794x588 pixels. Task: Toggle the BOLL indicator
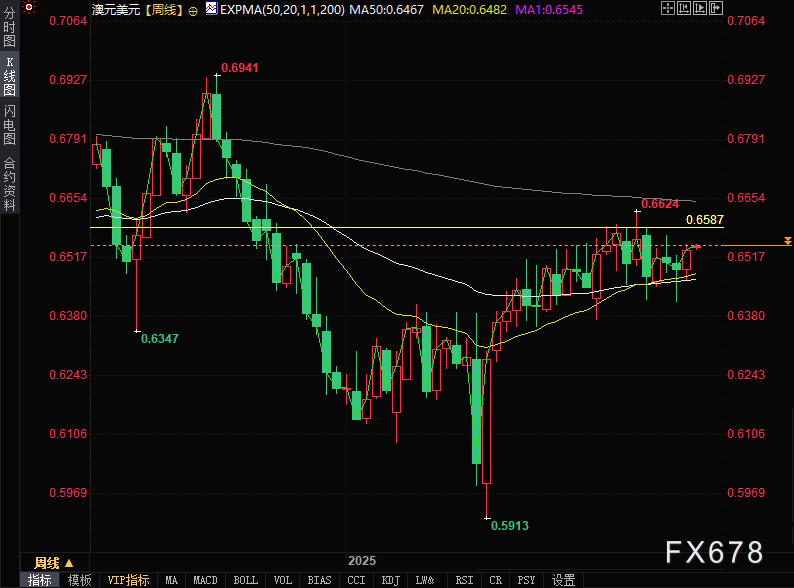245,580
